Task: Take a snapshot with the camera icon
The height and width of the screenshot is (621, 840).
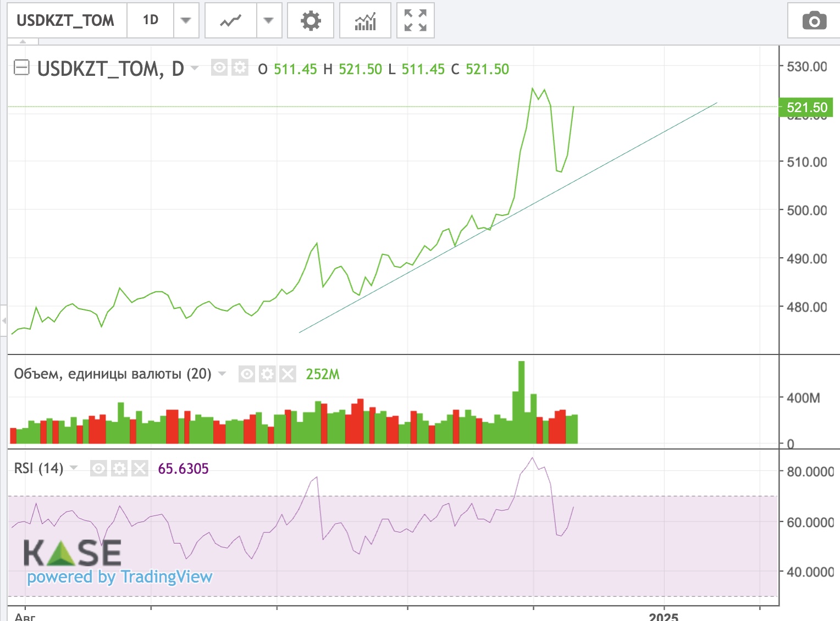Action: (x=814, y=20)
